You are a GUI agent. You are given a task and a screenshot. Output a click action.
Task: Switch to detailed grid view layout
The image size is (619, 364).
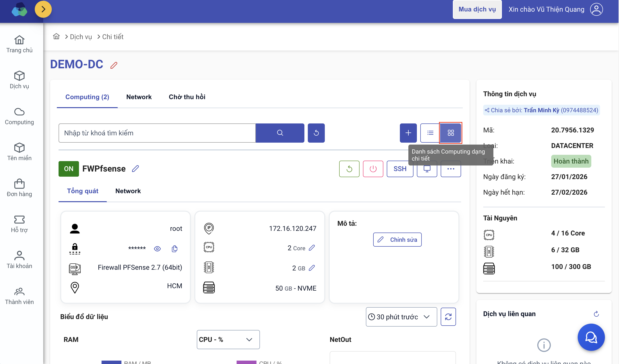[x=450, y=133]
